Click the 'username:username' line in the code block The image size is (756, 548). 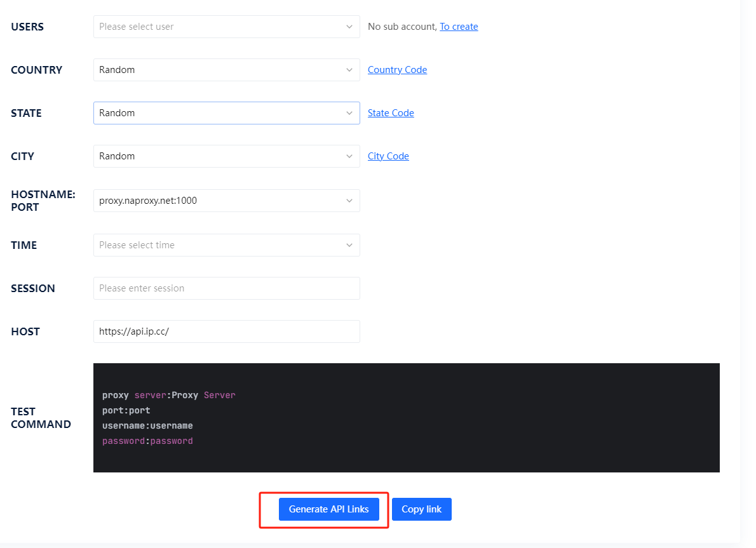click(x=147, y=425)
